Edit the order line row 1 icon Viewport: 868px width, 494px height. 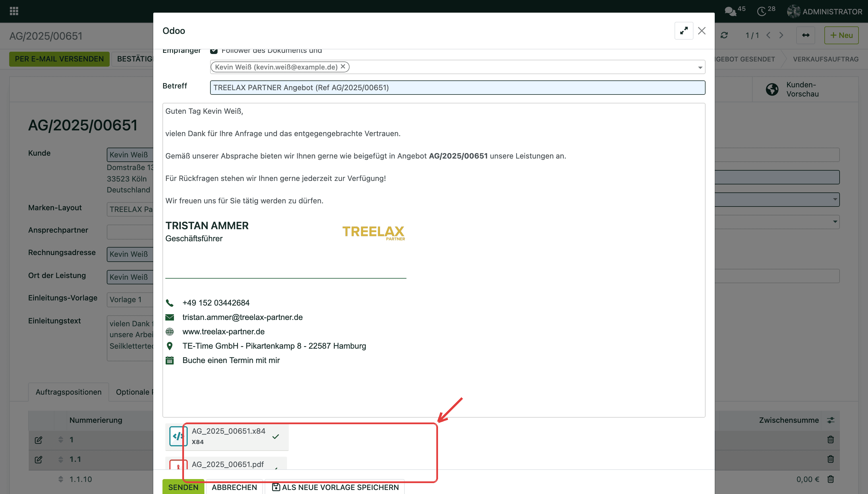38,440
